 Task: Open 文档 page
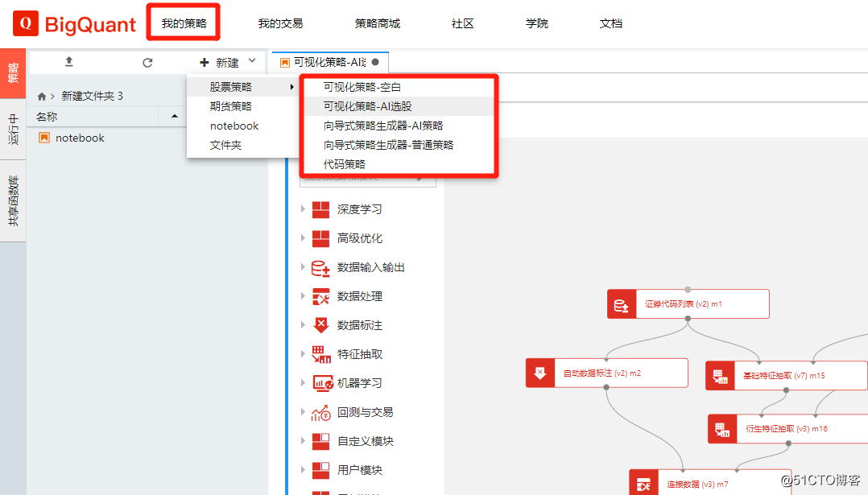click(x=610, y=23)
